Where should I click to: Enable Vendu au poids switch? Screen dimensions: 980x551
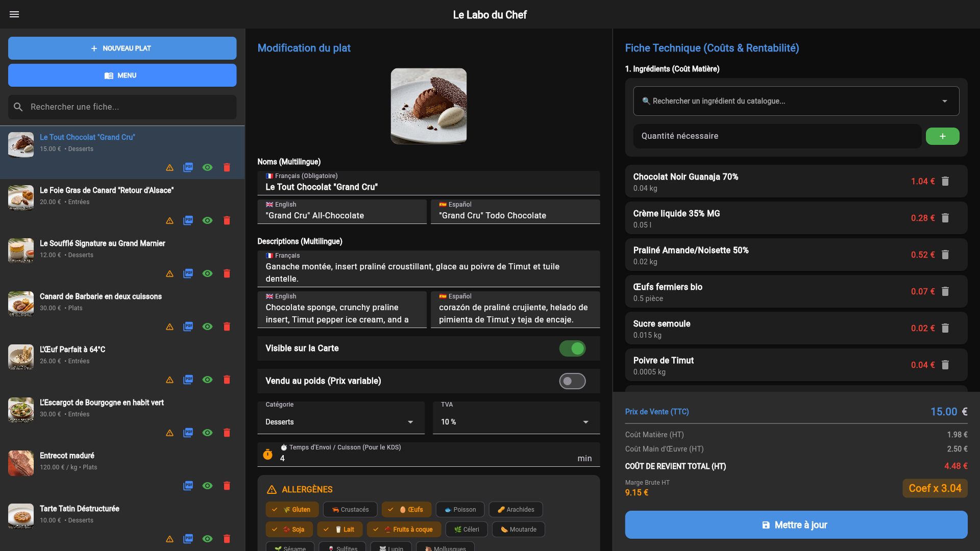point(572,381)
